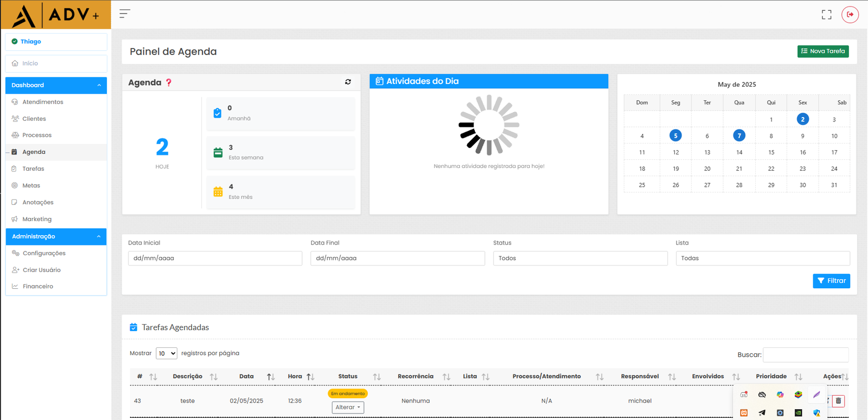
Task: Open Discord from the system tray popup
Action: pyautogui.click(x=744, y=395)
